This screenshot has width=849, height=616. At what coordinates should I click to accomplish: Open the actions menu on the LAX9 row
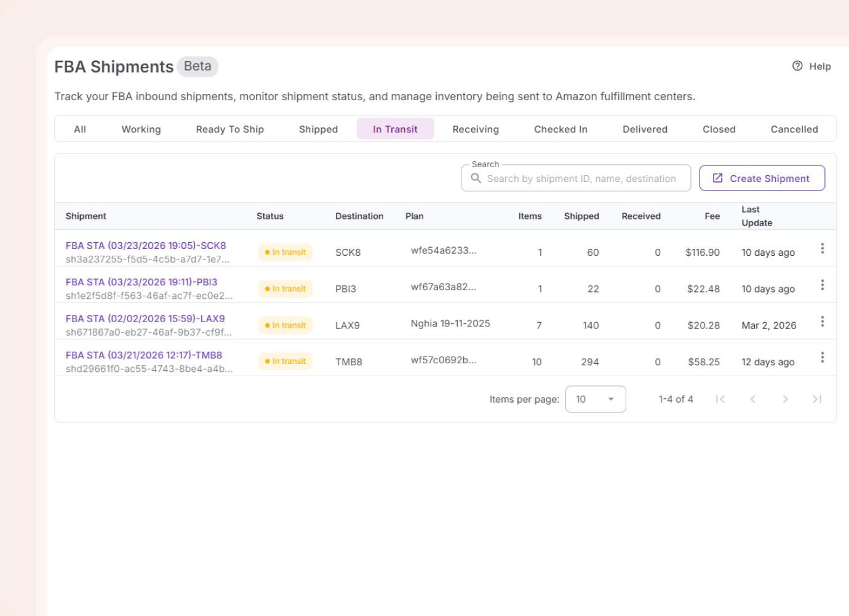tap(823, 321)
